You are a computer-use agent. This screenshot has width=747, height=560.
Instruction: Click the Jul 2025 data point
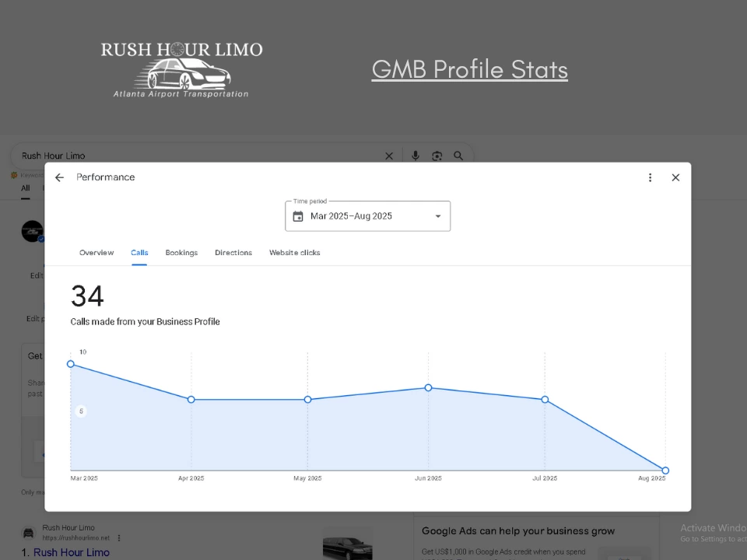pos(545,400)
